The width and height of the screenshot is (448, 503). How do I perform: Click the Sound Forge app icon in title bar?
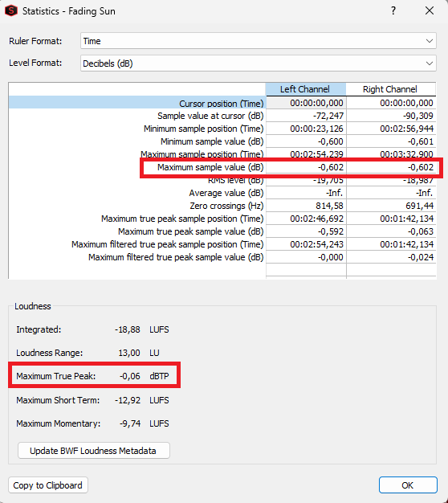coord(11,10)
